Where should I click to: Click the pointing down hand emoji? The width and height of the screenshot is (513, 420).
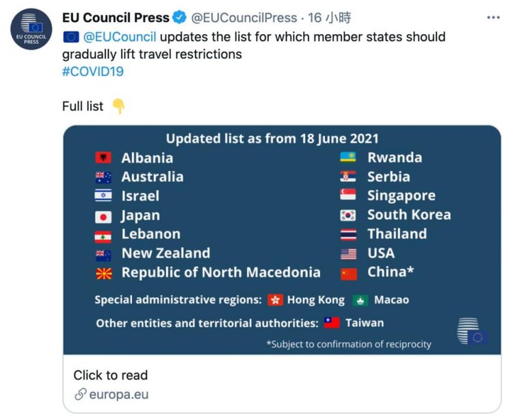click(x=118, y=106)
